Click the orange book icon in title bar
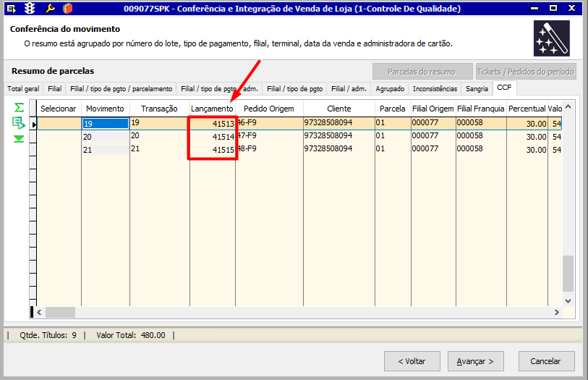This screenshot has height=380, width=588. pyautogui.click(x=67, y=8)
